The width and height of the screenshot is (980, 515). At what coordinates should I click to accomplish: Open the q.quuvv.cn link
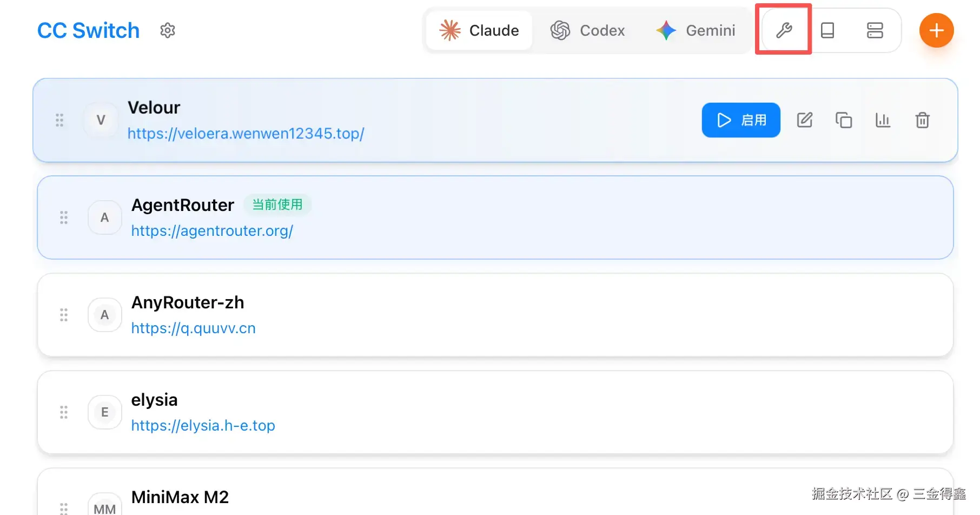tap(194, 328)
